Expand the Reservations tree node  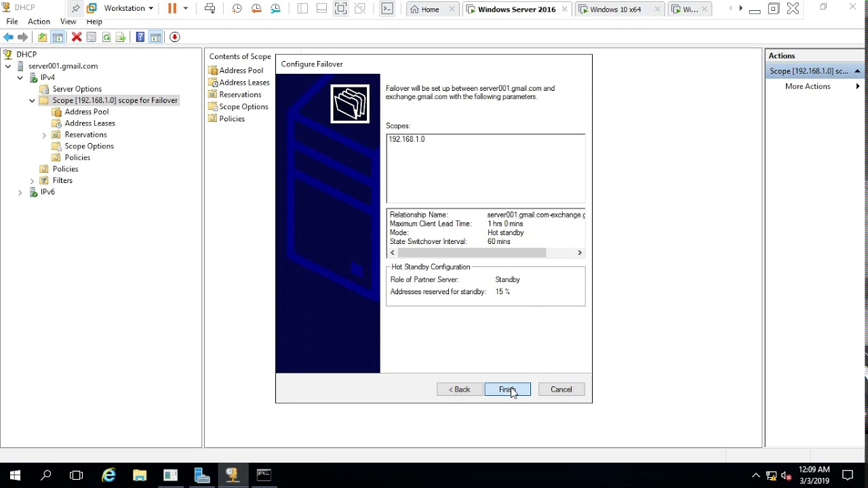tap(44, 136)
